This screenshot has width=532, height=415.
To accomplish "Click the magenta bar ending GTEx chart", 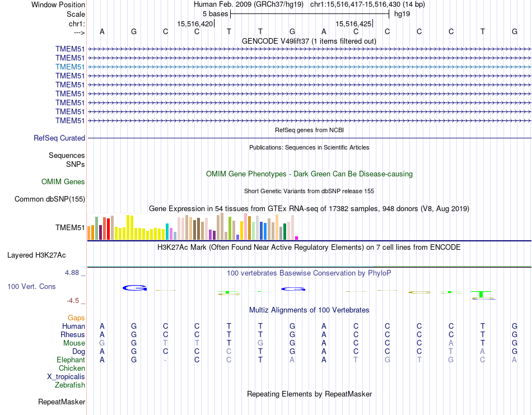I will point(297,238).
